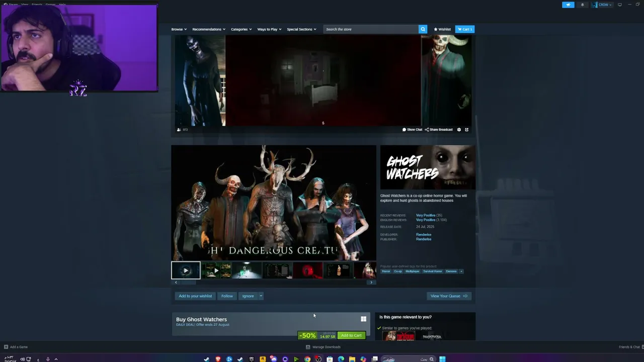Open the dropdown arrow next to Ignore
This screenshot has width=644, height=362.
point(261,296)
